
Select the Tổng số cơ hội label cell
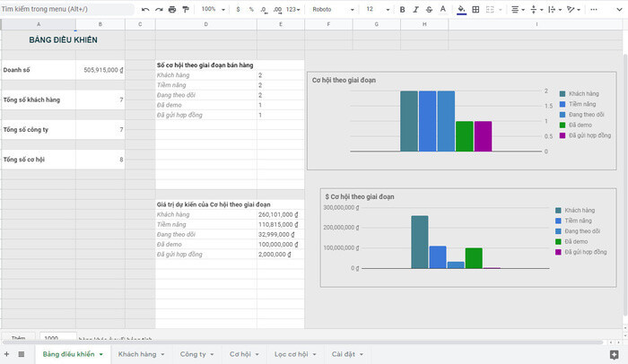click(39, 160)
